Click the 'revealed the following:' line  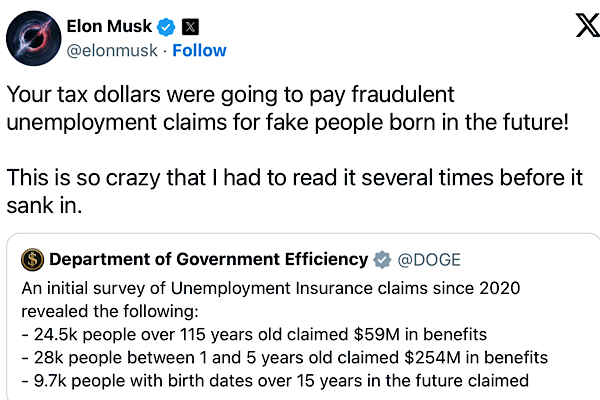(107, 311)
